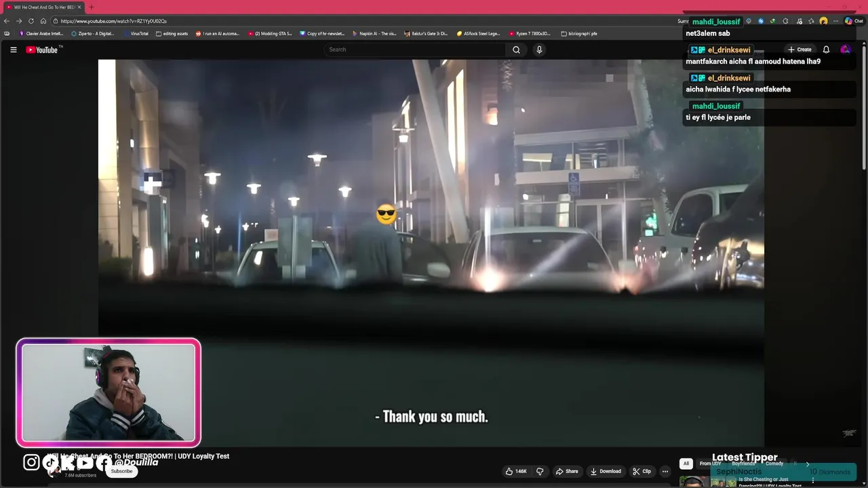This screenshot has width=868, height=488.
Task: Open the Modding GTA S... bookmark
Action: [271, 33]
